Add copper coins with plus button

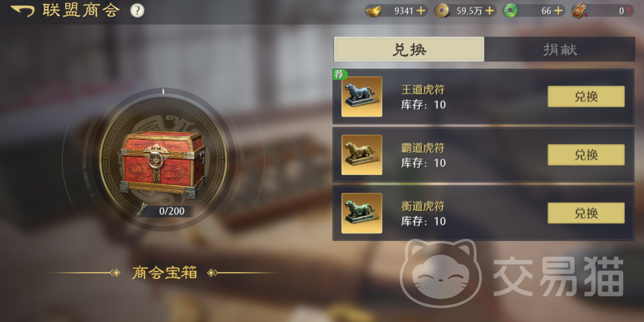click(x=489, y=10)
